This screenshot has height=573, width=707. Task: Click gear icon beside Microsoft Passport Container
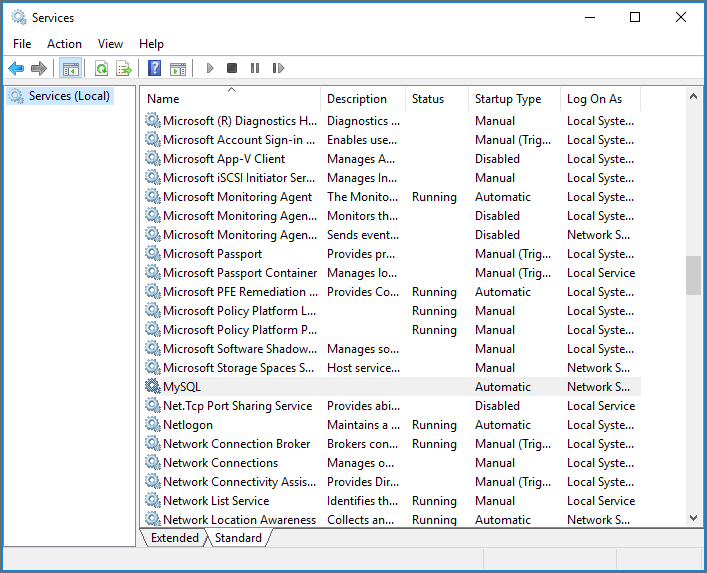153,272
